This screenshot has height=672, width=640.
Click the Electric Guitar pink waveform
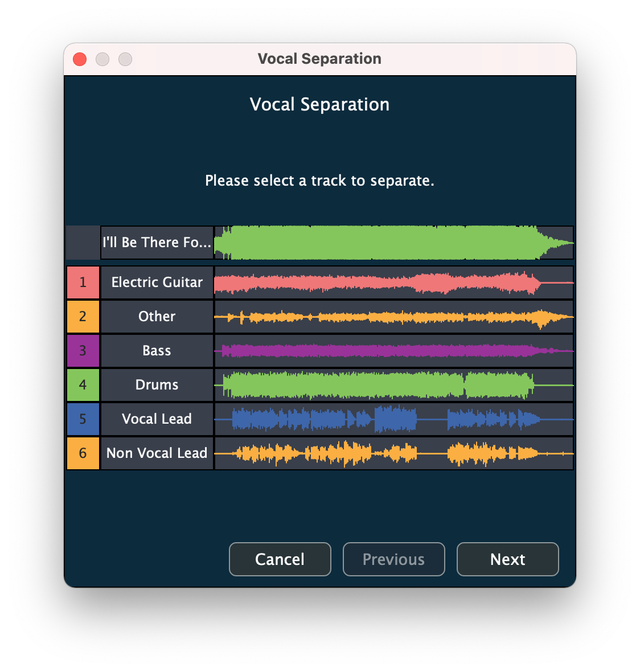(393, 282)
